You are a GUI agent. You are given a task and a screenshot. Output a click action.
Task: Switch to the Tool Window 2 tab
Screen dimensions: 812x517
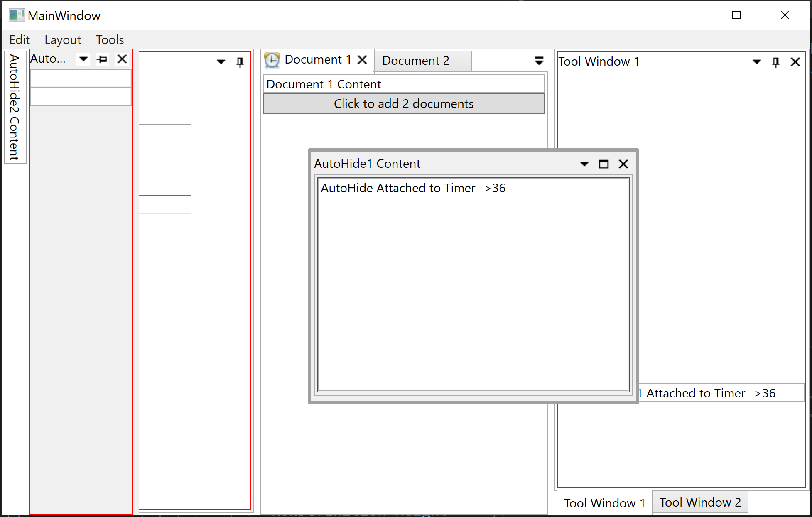(x=700, y=502)
